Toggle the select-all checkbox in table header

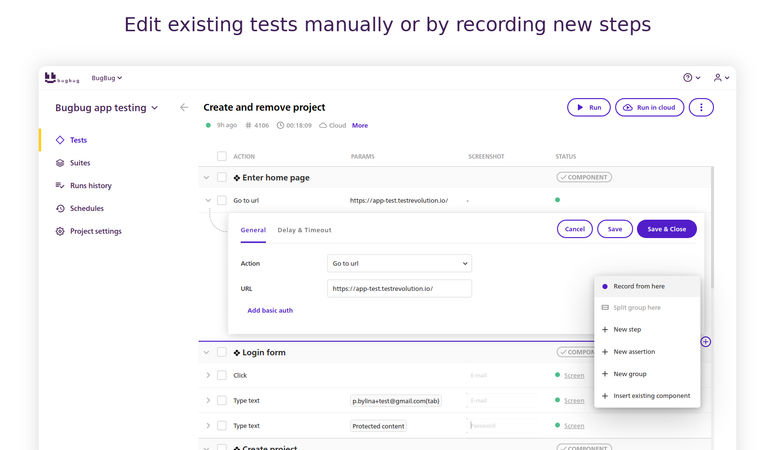click(222, 156)
